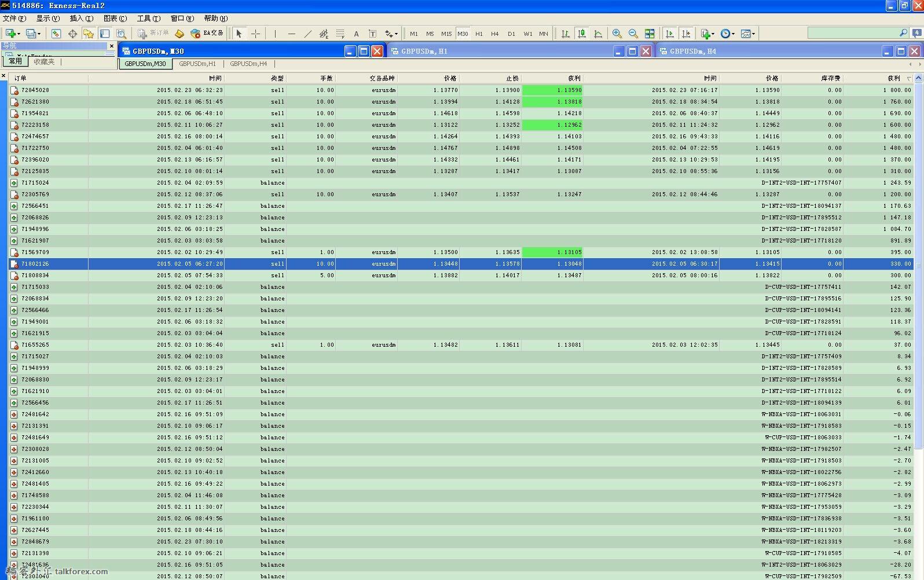The width and height of the screenshot is (924, 580).
Task: Switch to the GBPUSDm,H1 chart tab
Action: pos(197,64)
